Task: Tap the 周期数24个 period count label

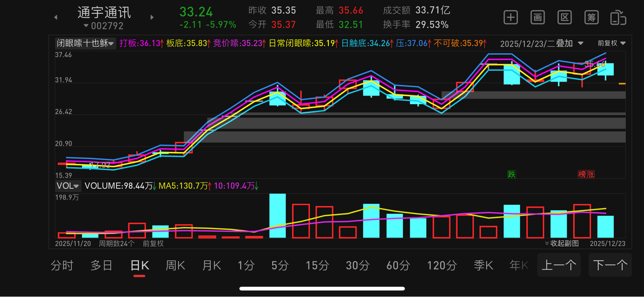Action: click(116, 243)
